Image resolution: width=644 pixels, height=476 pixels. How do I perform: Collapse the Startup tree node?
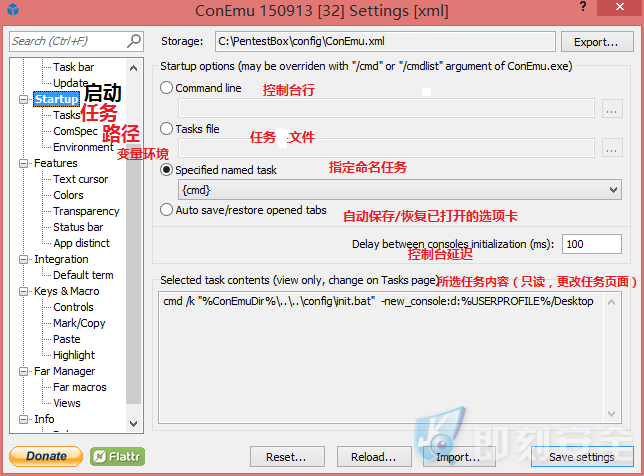[x=23, y=99]
